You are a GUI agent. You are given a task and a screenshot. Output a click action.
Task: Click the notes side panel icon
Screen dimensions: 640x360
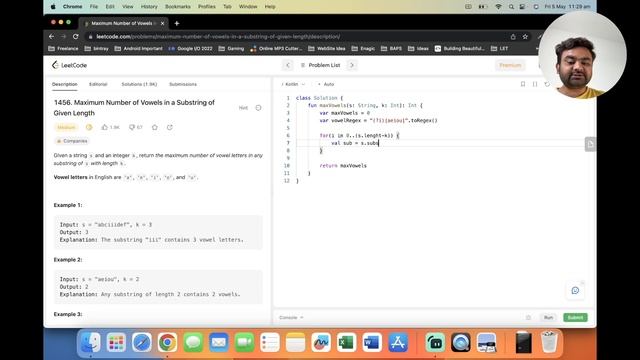590,144
